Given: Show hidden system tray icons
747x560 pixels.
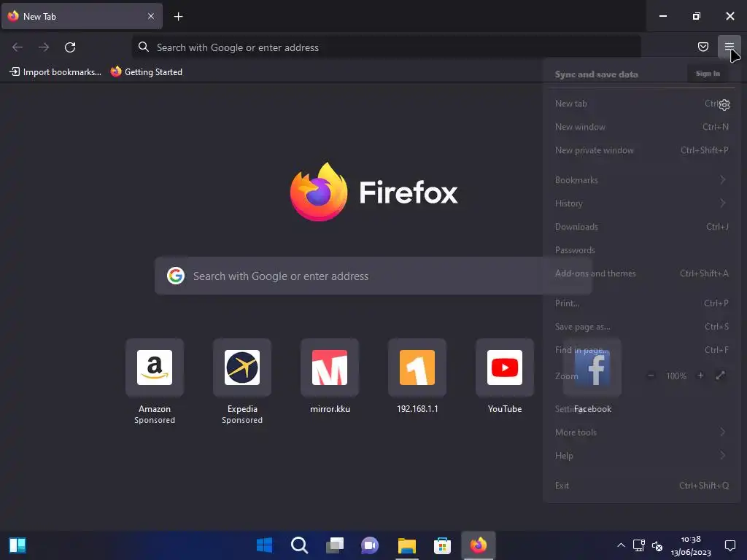Looking at the screenshot, I should point(621,545).
